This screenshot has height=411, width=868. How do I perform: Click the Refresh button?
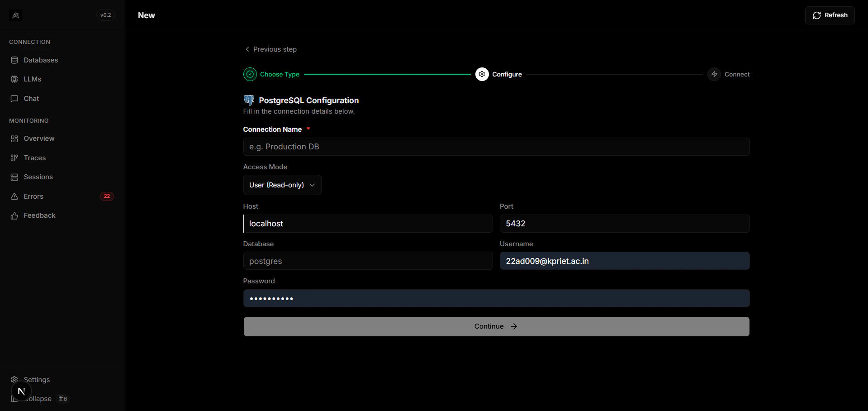830,15
